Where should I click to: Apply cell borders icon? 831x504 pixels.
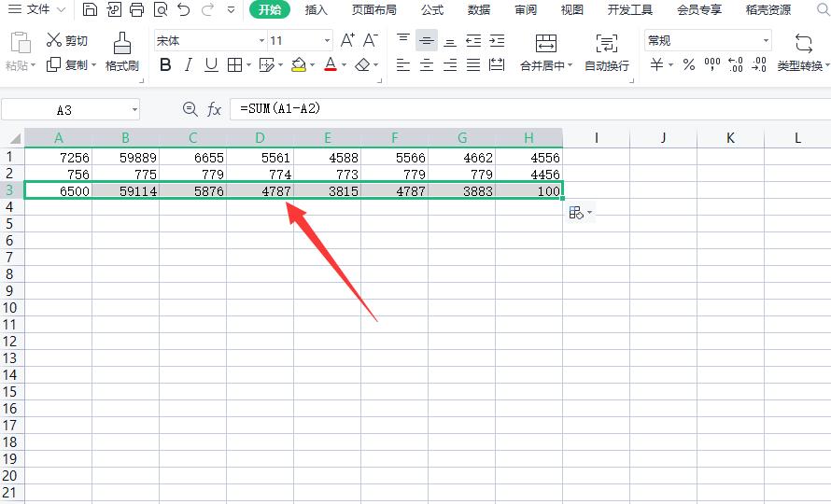[x=234, y=64]
